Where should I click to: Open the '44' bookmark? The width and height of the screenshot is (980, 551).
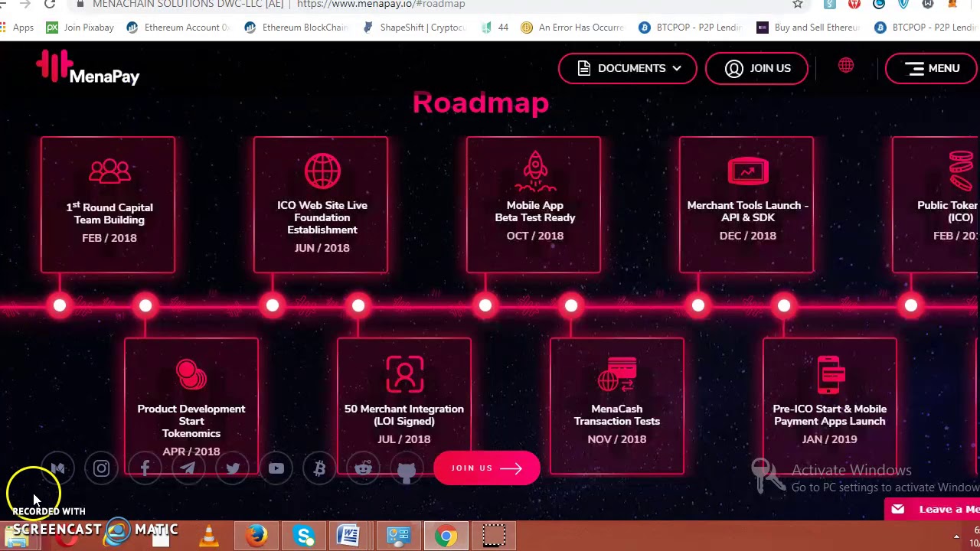[495, 28]
